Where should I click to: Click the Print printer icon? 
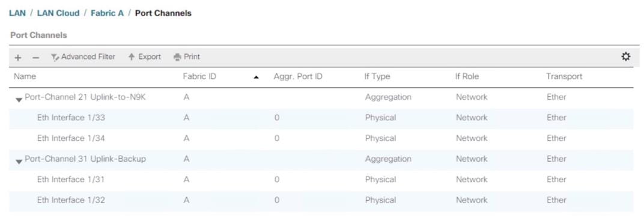coord(177,57)
